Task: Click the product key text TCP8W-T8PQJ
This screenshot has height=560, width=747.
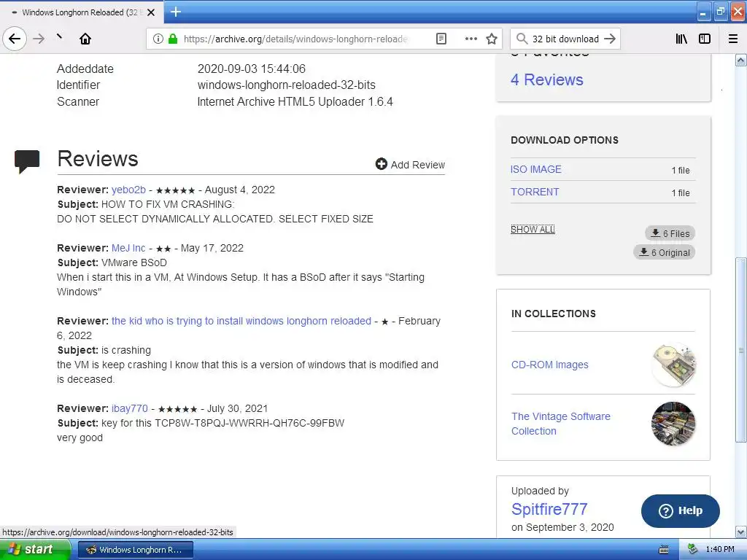Action: point(249,423)
